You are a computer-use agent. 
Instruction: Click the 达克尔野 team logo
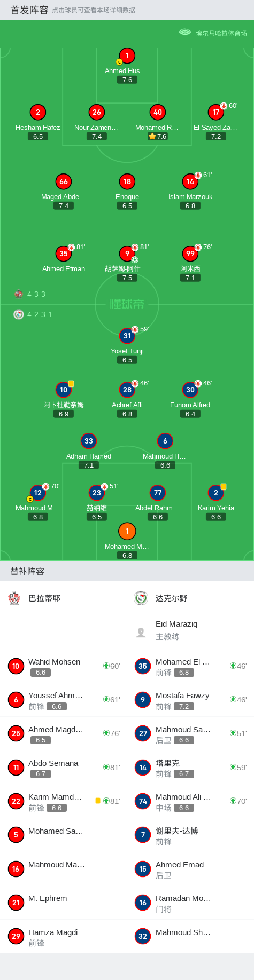click(141, 598)
